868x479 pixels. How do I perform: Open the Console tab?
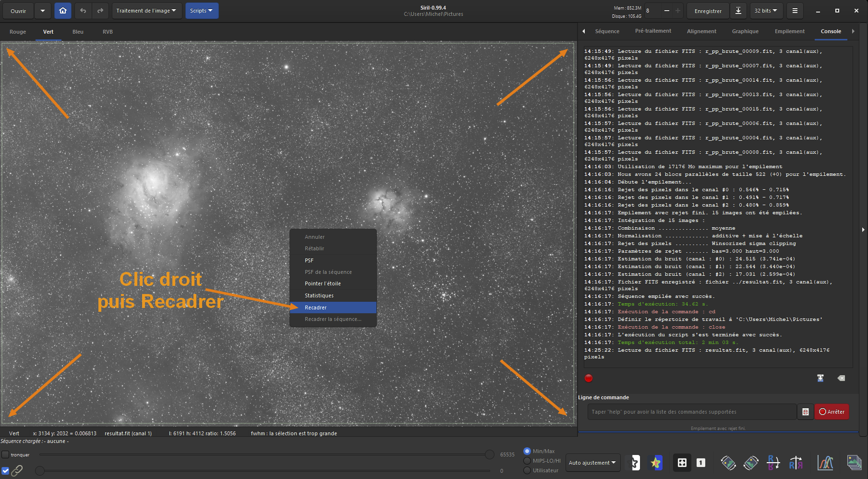click(831, 31)
